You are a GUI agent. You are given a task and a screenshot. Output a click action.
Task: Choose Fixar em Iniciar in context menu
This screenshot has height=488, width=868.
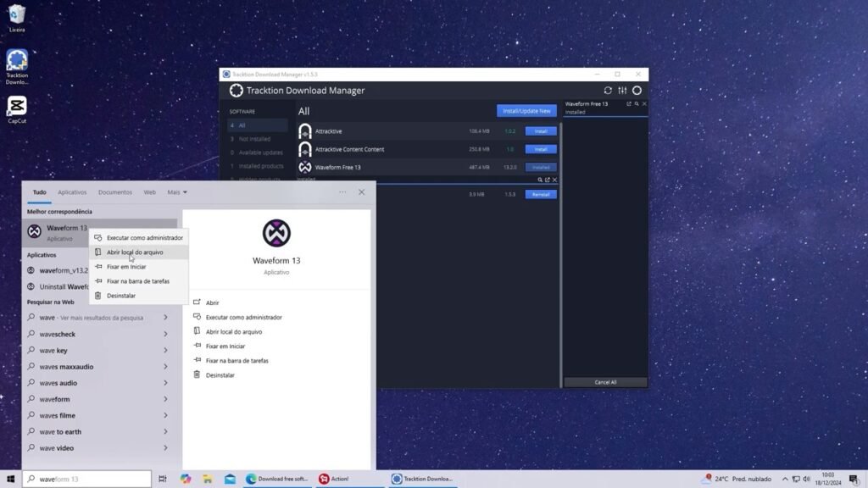coord(138,267)
